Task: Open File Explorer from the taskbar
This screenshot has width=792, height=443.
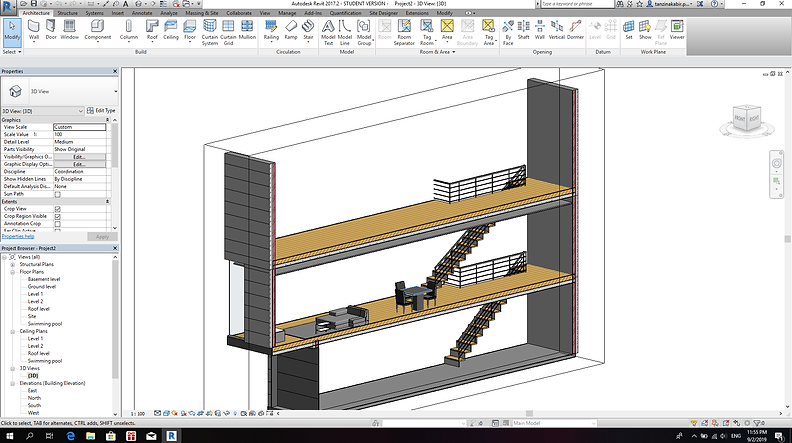Action: pyautogui.click(x=90, y=435)
